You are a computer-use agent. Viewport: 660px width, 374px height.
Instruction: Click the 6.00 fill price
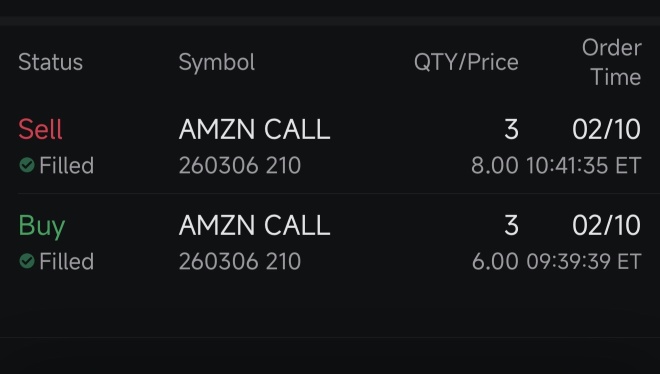pyautogui.click(x=495, y=261)
